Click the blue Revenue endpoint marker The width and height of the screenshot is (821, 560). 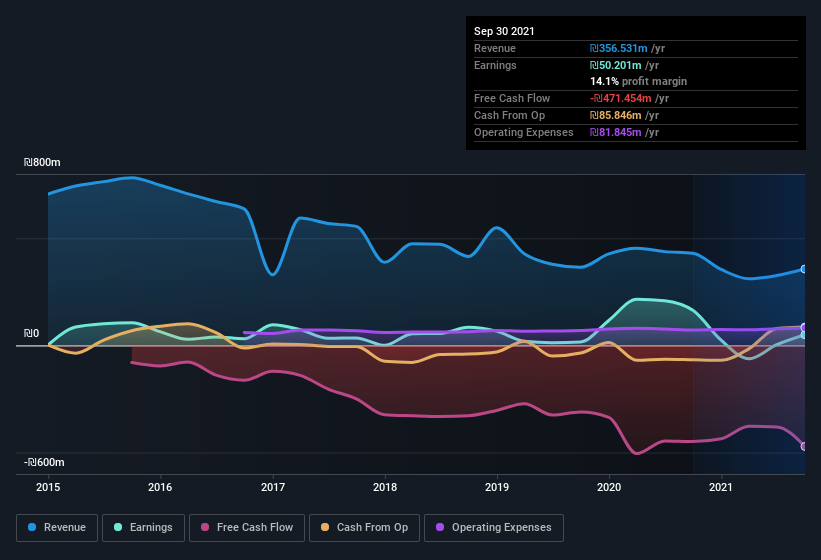[804, 269]
